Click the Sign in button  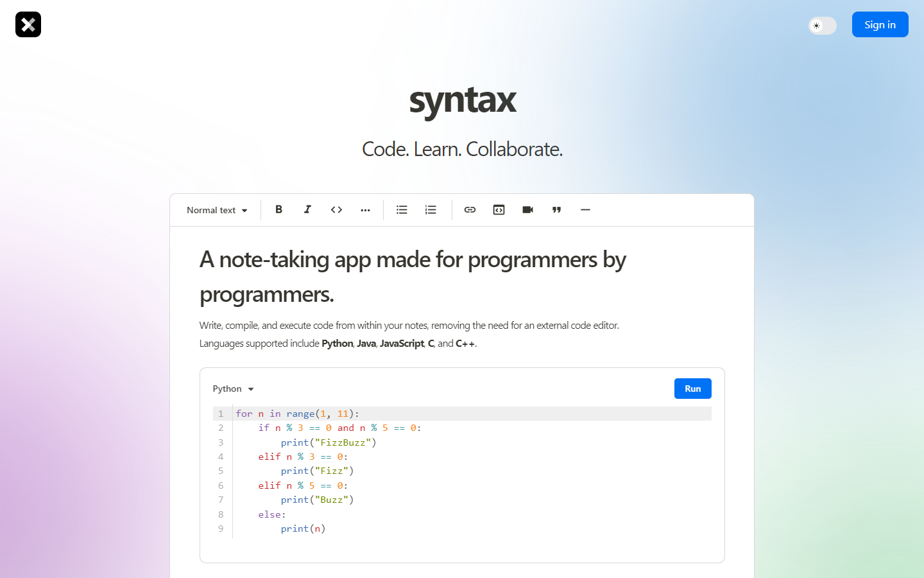coord(880,24)
